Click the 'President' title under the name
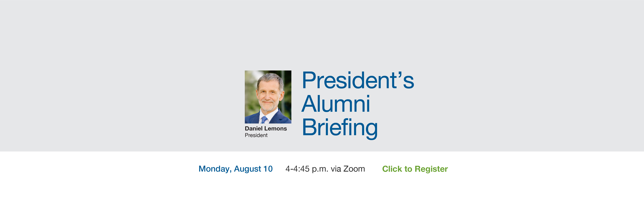 point(256,135)
